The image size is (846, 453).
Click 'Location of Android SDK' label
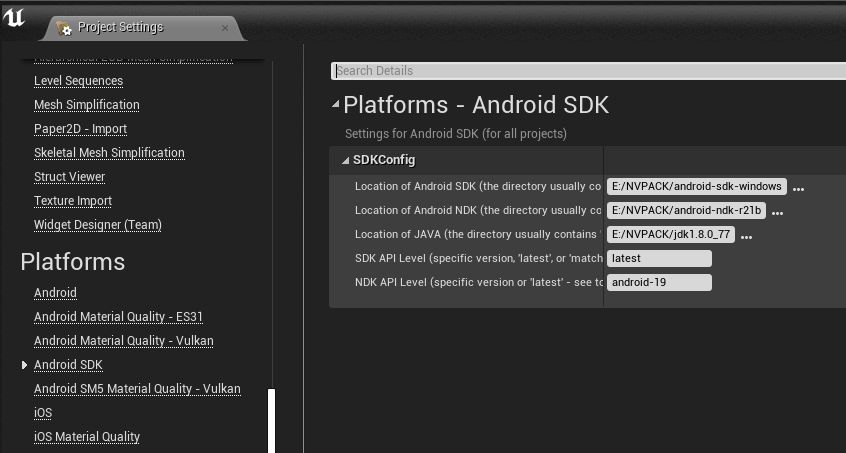(477, 187)
